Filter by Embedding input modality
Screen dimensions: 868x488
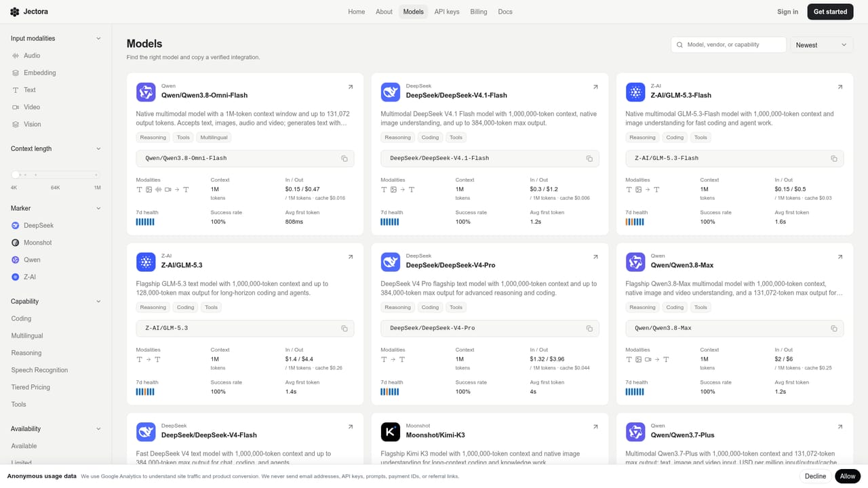[x=56, y=73]
